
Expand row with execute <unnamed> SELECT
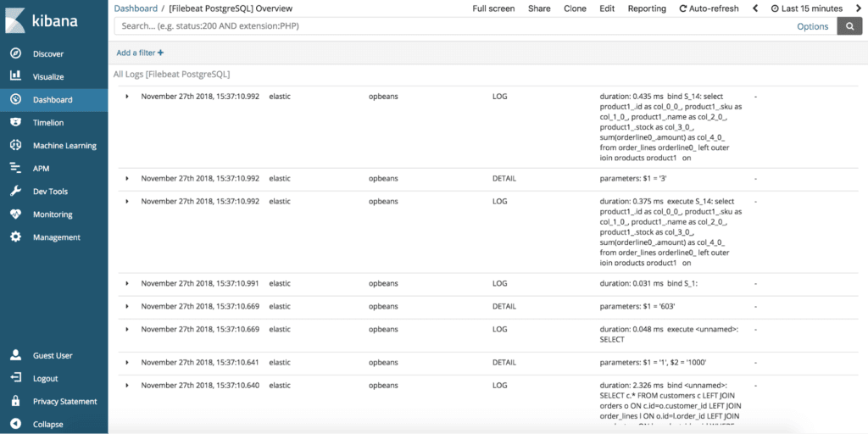127,330
